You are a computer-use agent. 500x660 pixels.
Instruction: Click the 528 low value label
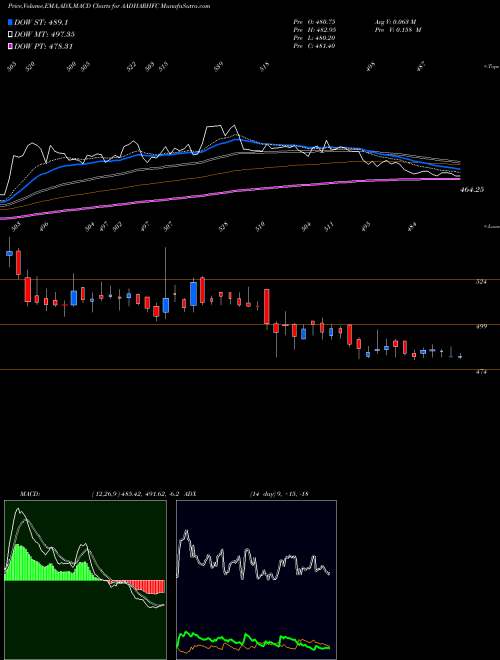pyautogui.click(x=223, y=226)
